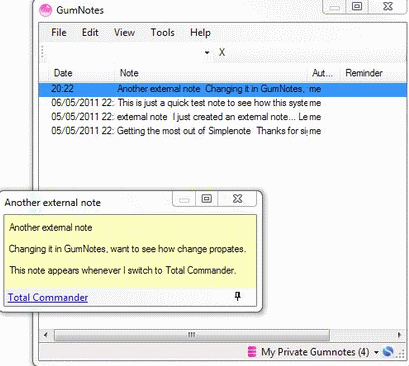Open the Edit menu
Viewport: 409px width, 366px height.
click(90, 33)
